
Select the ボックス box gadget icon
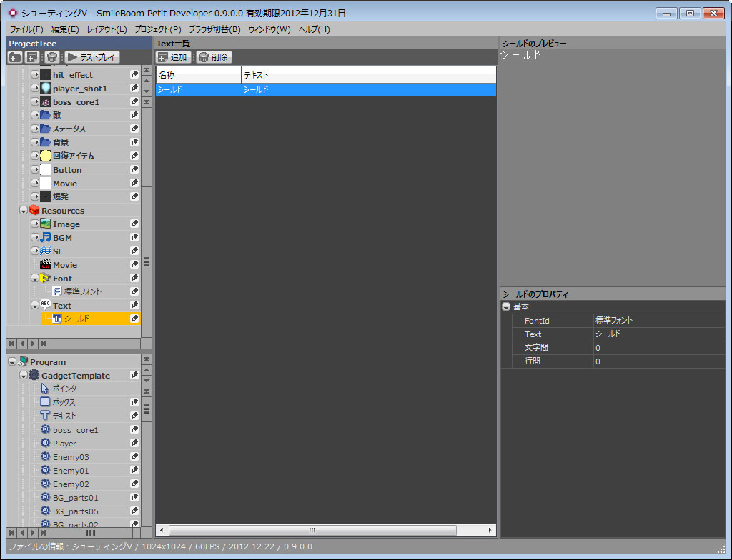tap(45, 402)
